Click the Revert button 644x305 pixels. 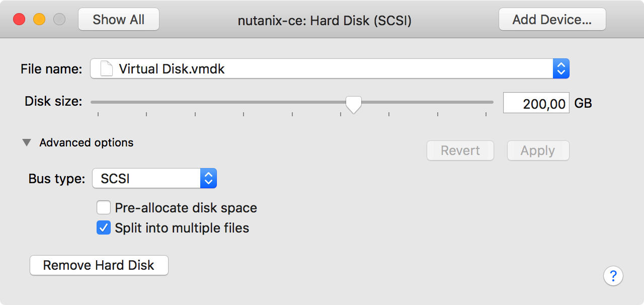click(460, 150)
